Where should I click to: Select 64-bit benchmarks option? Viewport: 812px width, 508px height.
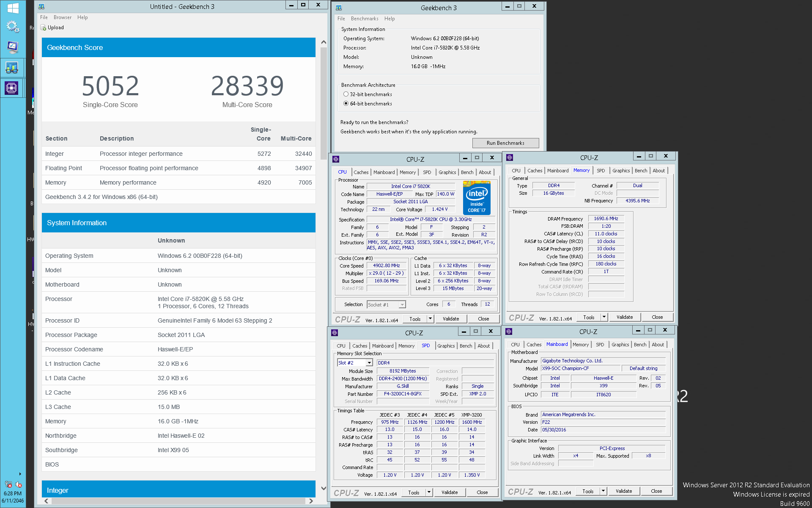346,104
